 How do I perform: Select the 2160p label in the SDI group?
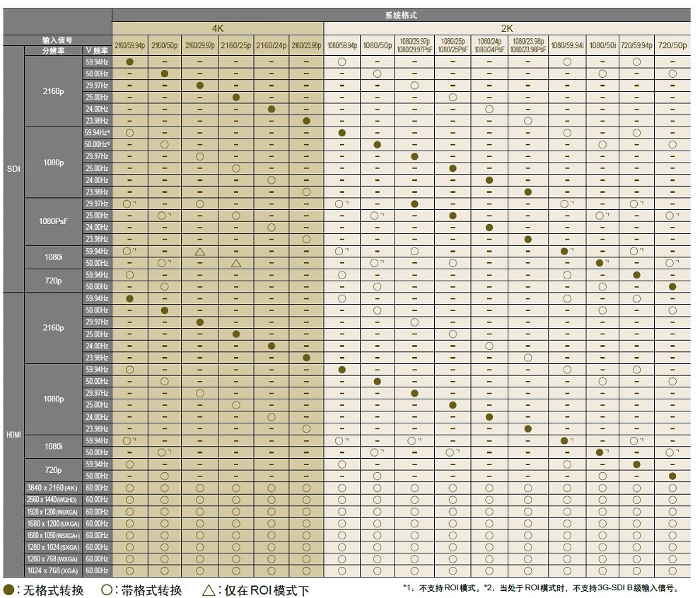coord(54,91)
